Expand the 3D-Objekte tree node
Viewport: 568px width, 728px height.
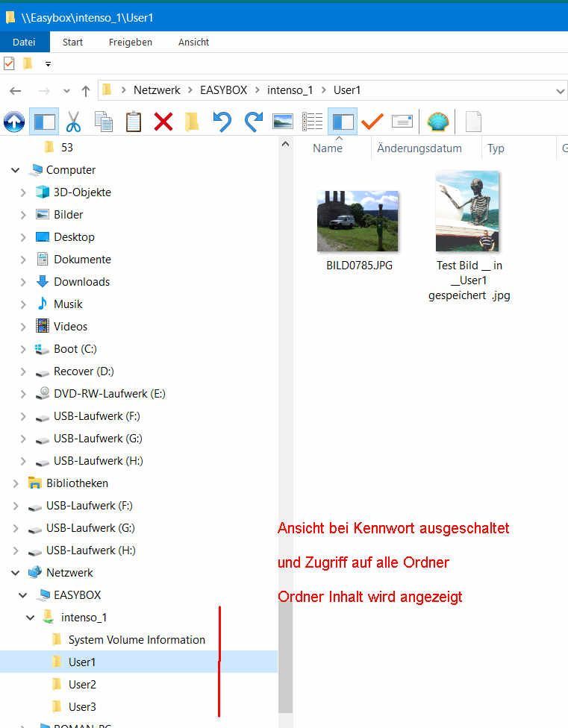point(22,192)
